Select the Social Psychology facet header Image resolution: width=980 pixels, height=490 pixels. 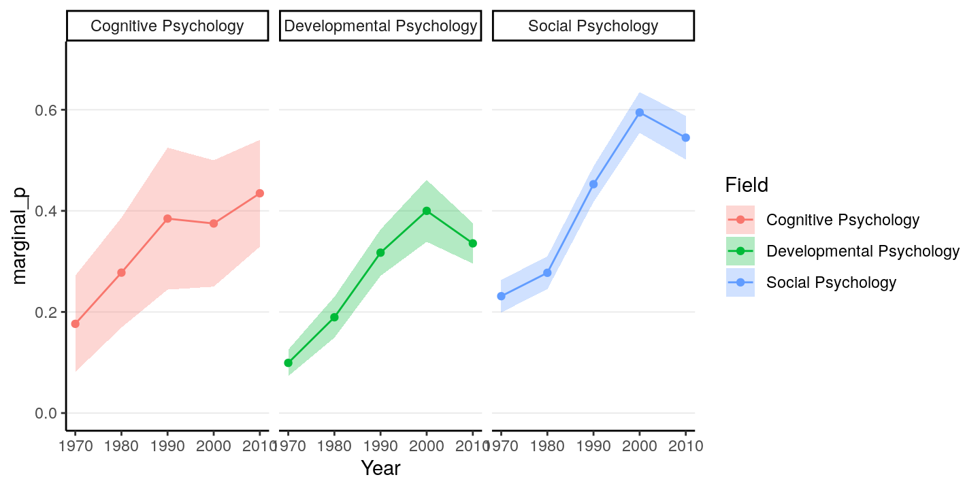click(593, 27)
